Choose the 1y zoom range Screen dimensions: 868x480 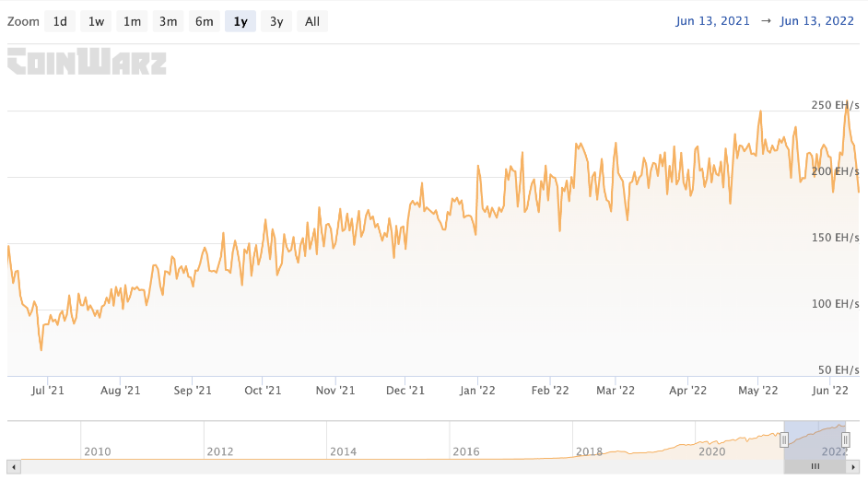pos(240,21)
